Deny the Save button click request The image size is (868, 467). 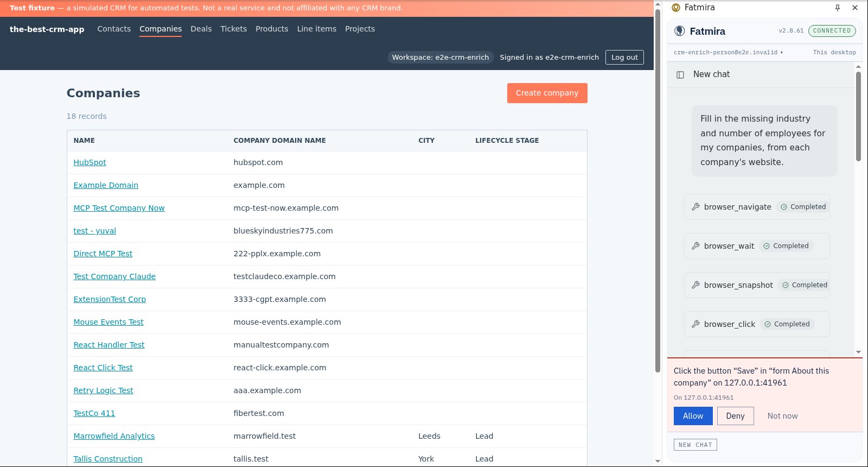pos(735,416)
